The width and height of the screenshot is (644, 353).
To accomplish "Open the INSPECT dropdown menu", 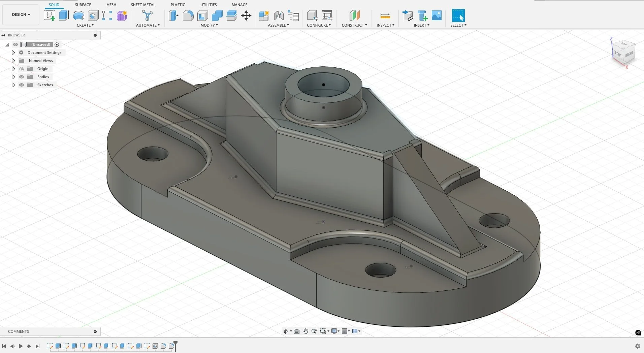I will click(x=385, y=25).
